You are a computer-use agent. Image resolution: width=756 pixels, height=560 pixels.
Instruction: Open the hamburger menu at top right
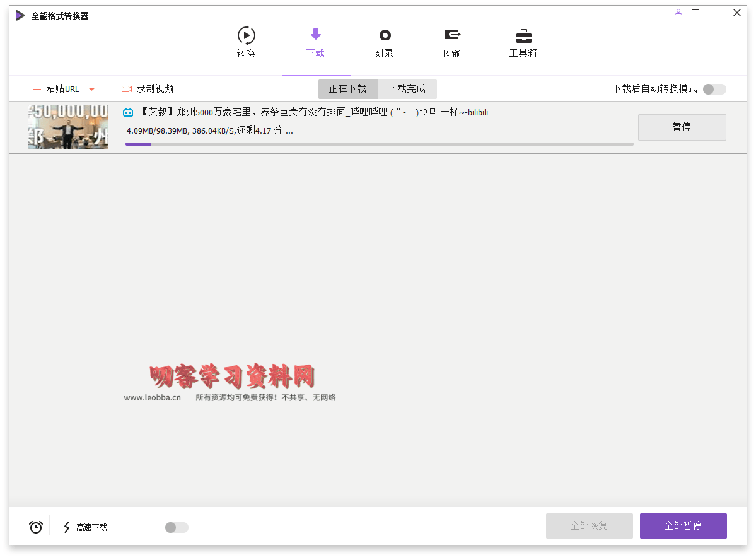[x=695, y=13]
